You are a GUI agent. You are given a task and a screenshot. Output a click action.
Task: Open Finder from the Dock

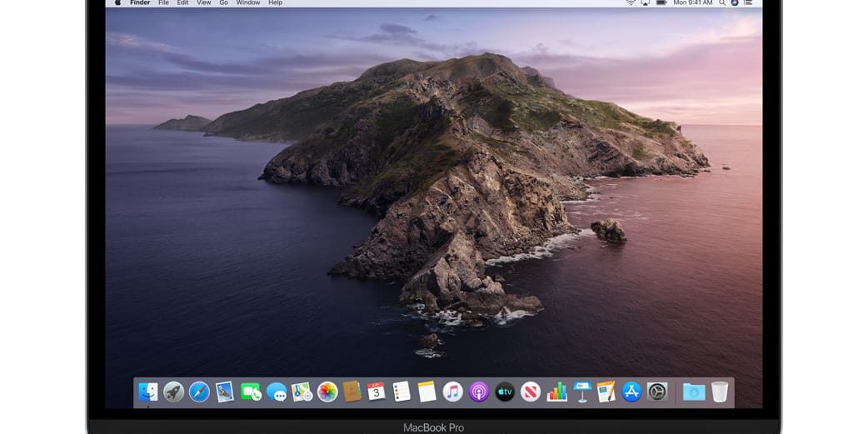[147, 392]
